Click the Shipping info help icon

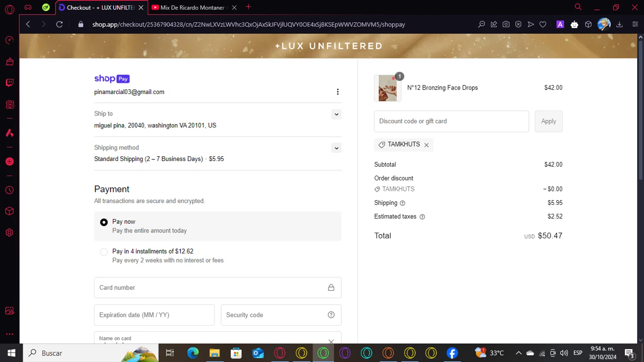[402, 203]
